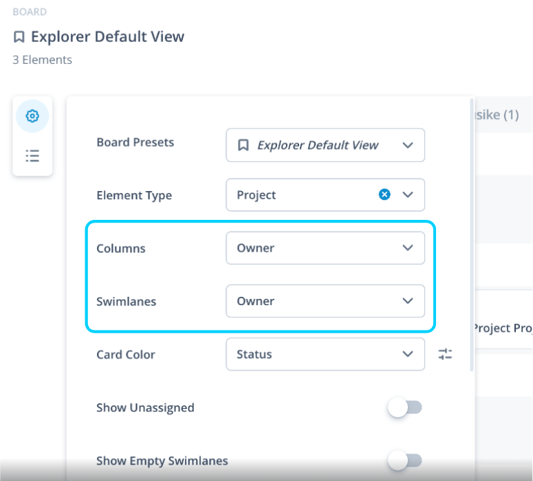
Task: Click the settings panel vertical scrollbar
Action: click(471, 235)
